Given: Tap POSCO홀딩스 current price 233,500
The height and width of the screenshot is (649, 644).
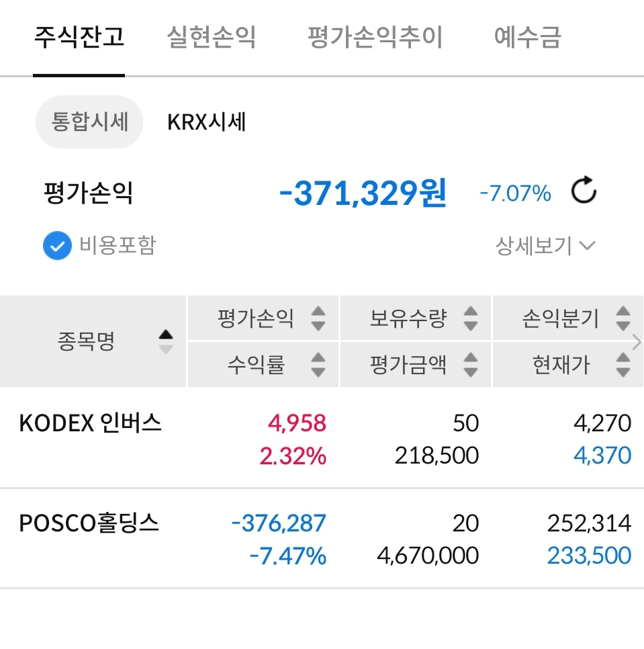Looking at the screenshot, I should click(589, 556).
